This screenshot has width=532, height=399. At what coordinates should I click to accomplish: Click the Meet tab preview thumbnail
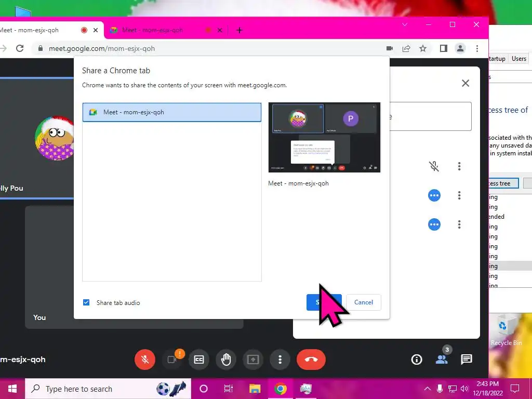point(324,137)
